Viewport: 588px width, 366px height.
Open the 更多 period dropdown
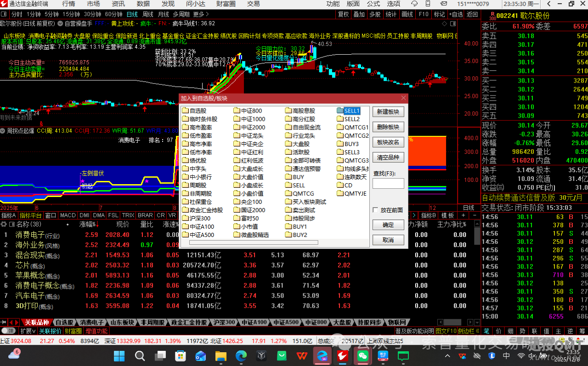pyautogui.click(x=198, y=14)
